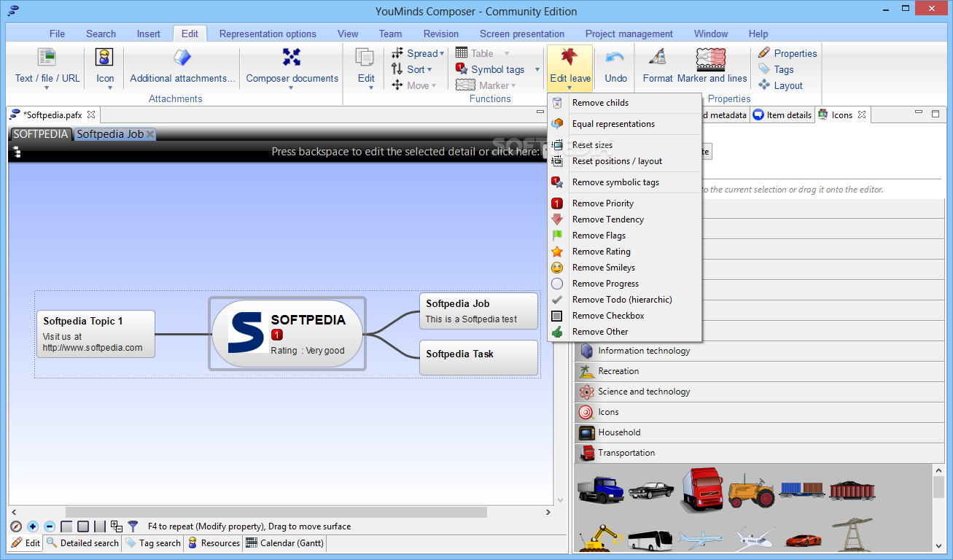Click the expand/collapse tree icon in the bottom toolbar

(117, 526)
